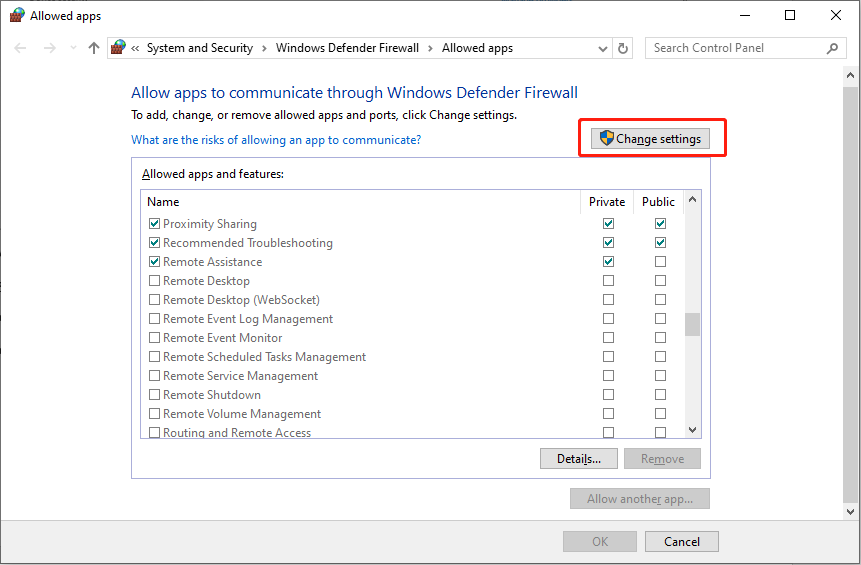Click the search magnifier icon
The image size is (861, 565).
tap(832, 48)
